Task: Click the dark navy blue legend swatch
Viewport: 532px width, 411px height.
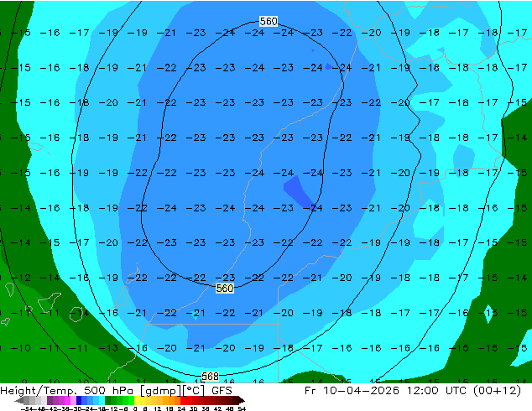Action: point(79,401)
